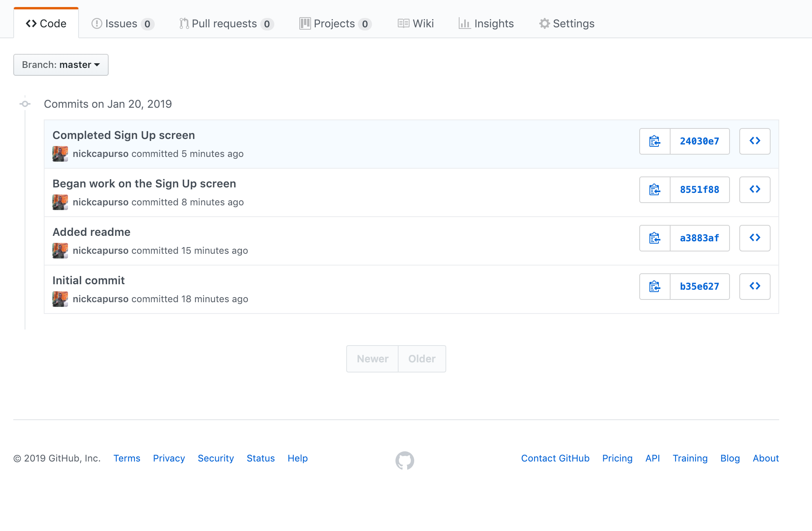The height and width of the screenshot is (531, 812).
Task: Open Contact GitHub footer link
Action: (x=555, y=458)
